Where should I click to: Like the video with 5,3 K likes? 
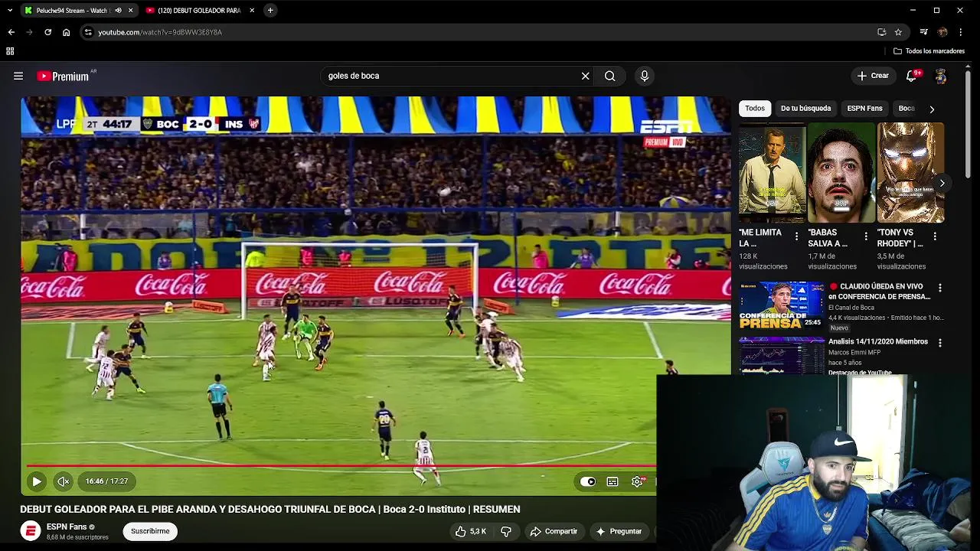click(471, 531)
